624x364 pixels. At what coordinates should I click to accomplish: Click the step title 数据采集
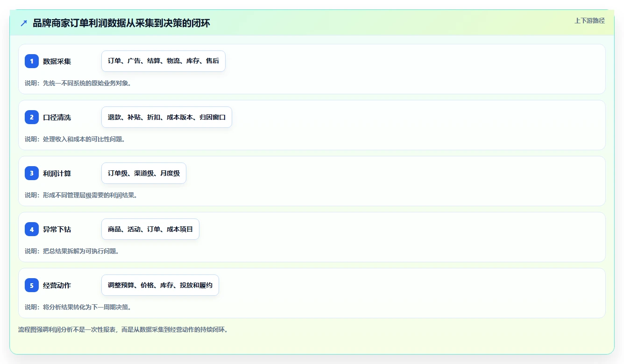57,61
